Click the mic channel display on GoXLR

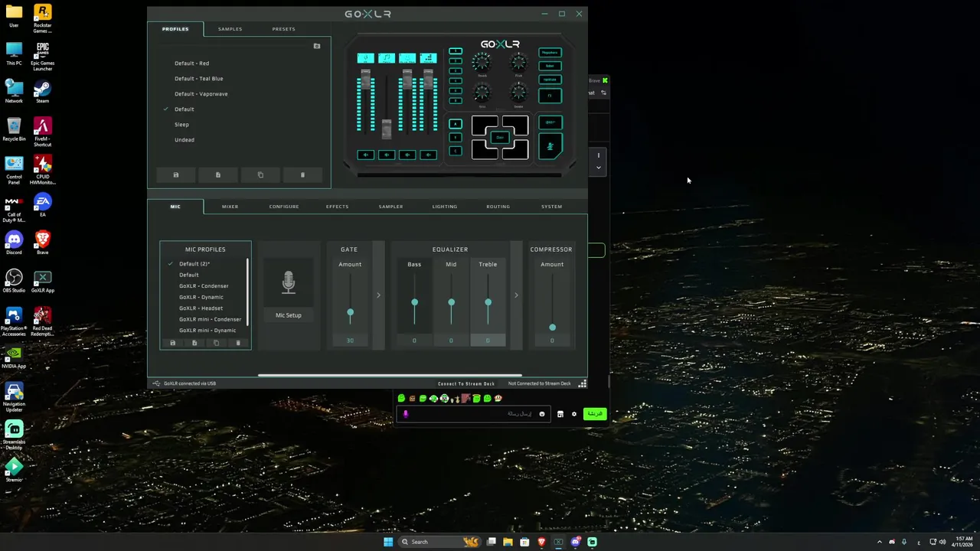click(366, 58)
